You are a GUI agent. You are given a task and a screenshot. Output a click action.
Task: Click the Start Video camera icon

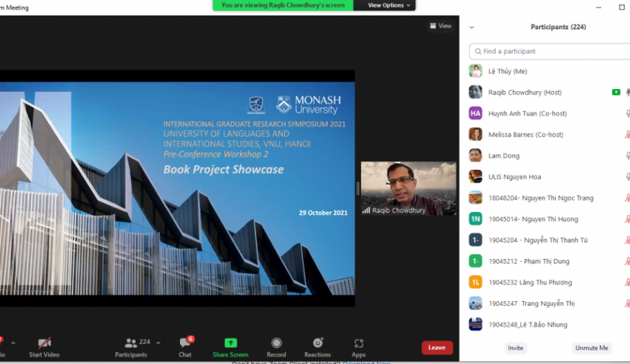tap(44, 343)
